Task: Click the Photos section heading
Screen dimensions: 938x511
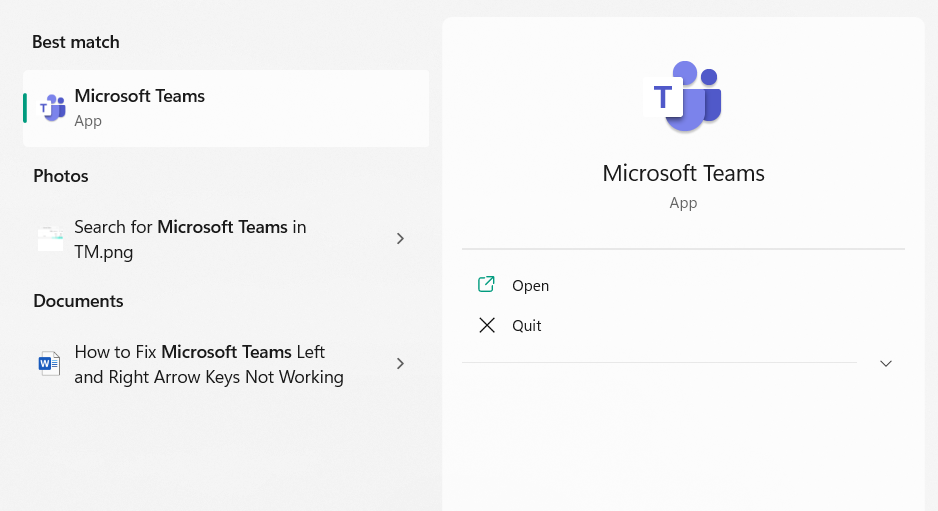Action: coord(61,176)
